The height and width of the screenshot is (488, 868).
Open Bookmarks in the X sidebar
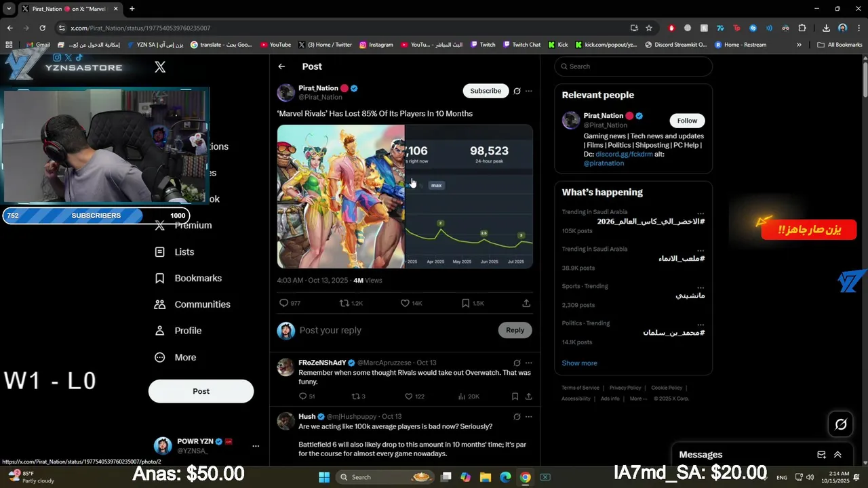tap(188, 278)
